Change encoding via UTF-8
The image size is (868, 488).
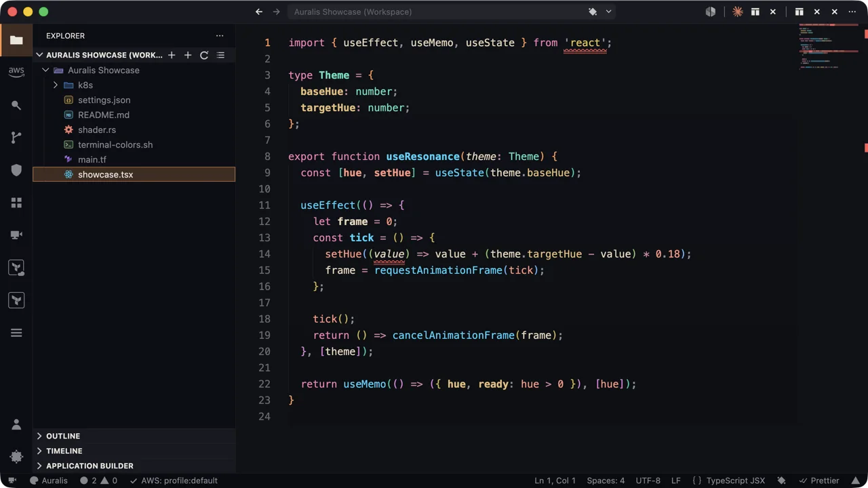click(x=648, y=481)
